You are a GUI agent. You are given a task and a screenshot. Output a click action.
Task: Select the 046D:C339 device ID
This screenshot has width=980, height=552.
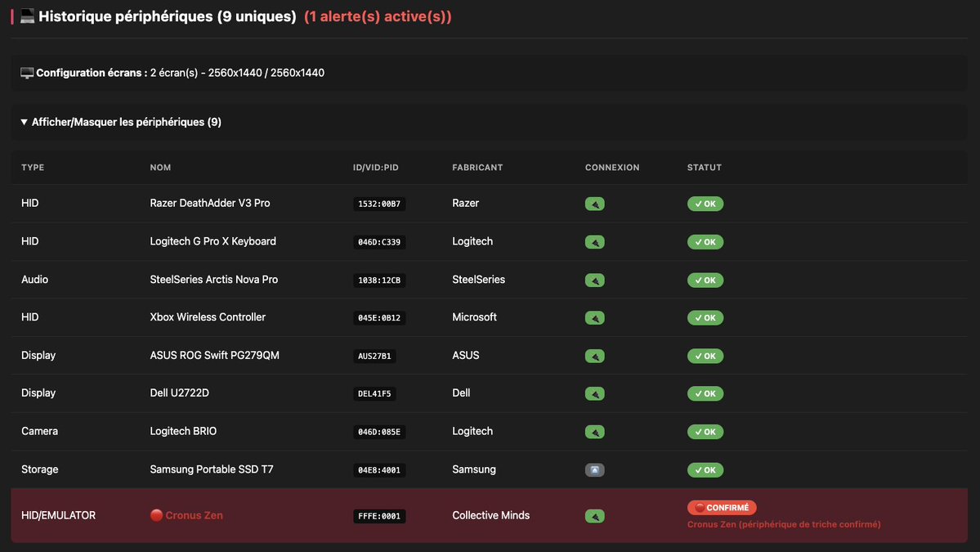pyautogui.click(x=379, y=242)
